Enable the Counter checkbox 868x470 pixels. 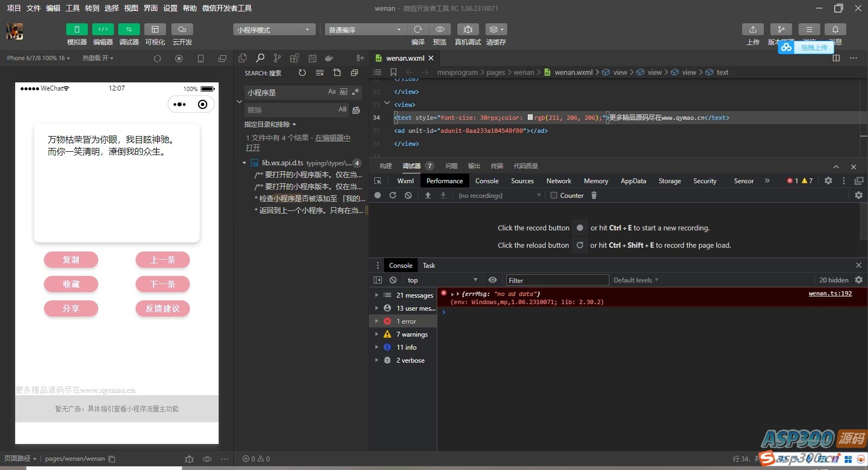point(554,196)
